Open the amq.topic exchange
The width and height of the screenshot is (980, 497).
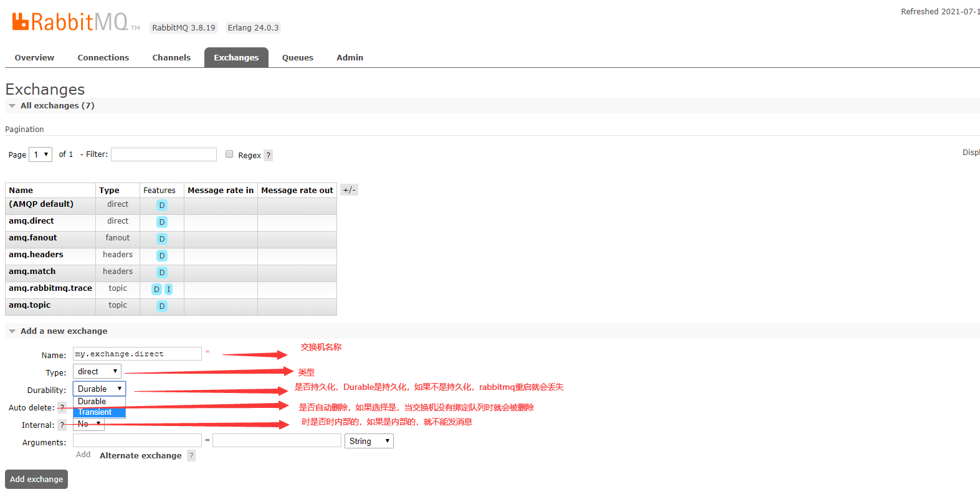pyautogui.click(x=30, y=305)
